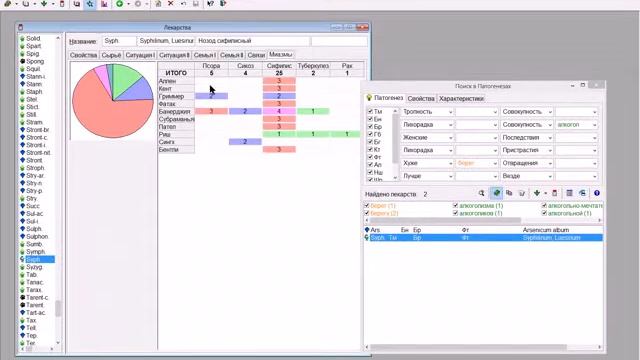Uncheck the Бн source checkbox
Image resolution: width=640 pixels, height=360 pixels.
click(370, 119)
